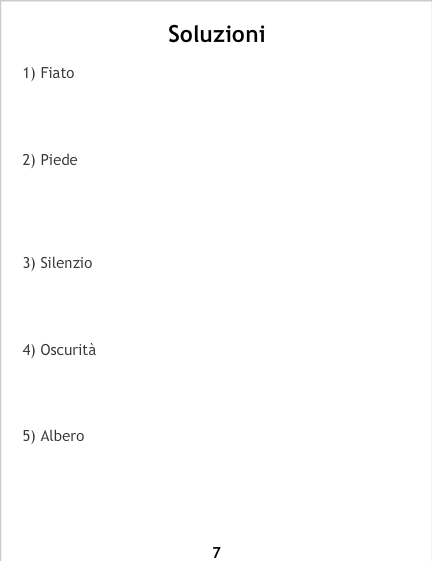Click blank space between Oscurità and Albero
This screenshot has height=561, width=432.
pyautogui.click(x=216, y=393)
